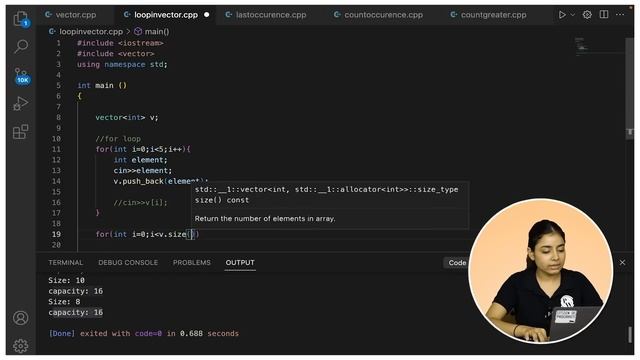Image resolution: width=640 pixels, height=360 pixels.
Task: Open the Explorer view in activity bar
Action: click(20, 18)
